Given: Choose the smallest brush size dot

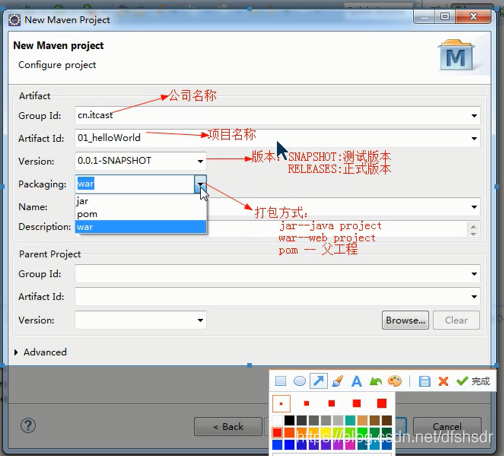Looking at the screenshot, I should point(281,404).
